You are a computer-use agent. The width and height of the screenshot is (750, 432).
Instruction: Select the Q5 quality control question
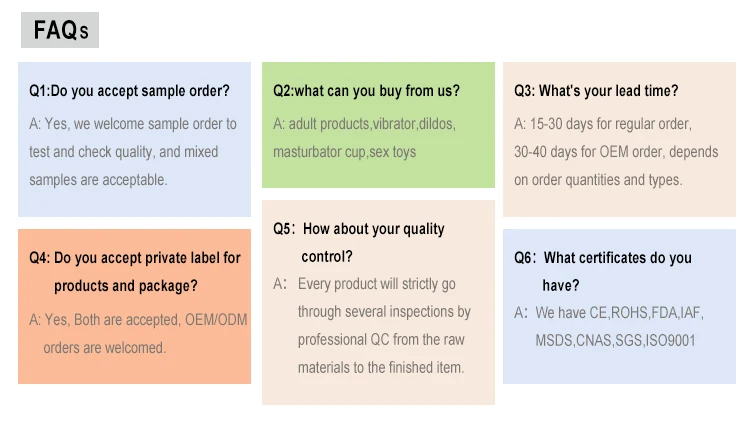(359, 229)
